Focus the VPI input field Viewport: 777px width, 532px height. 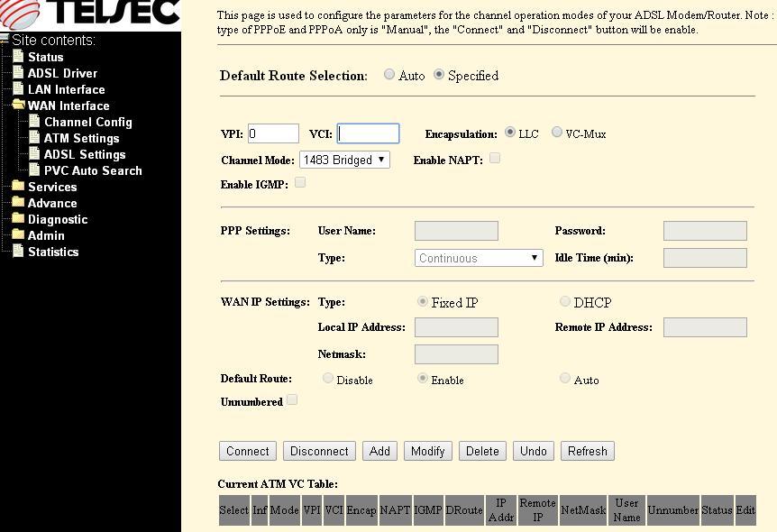(273, 133)
